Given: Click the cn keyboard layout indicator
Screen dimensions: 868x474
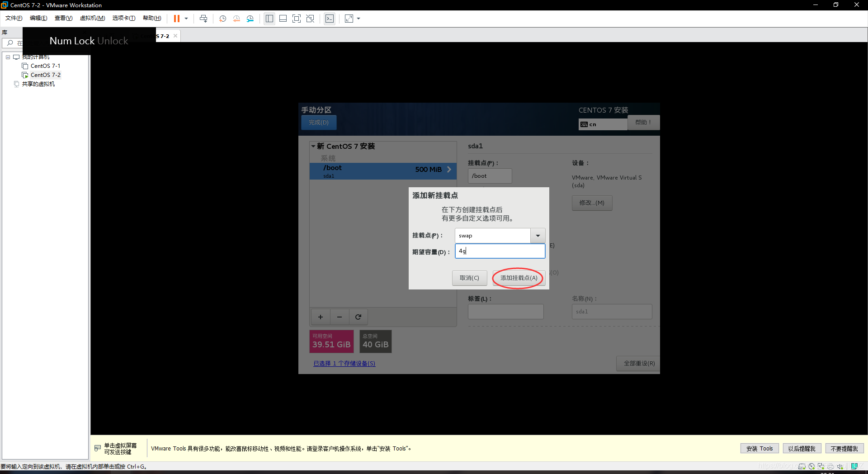Looking at the screenshot, I should pyautogui.click(x=603, y=124).
